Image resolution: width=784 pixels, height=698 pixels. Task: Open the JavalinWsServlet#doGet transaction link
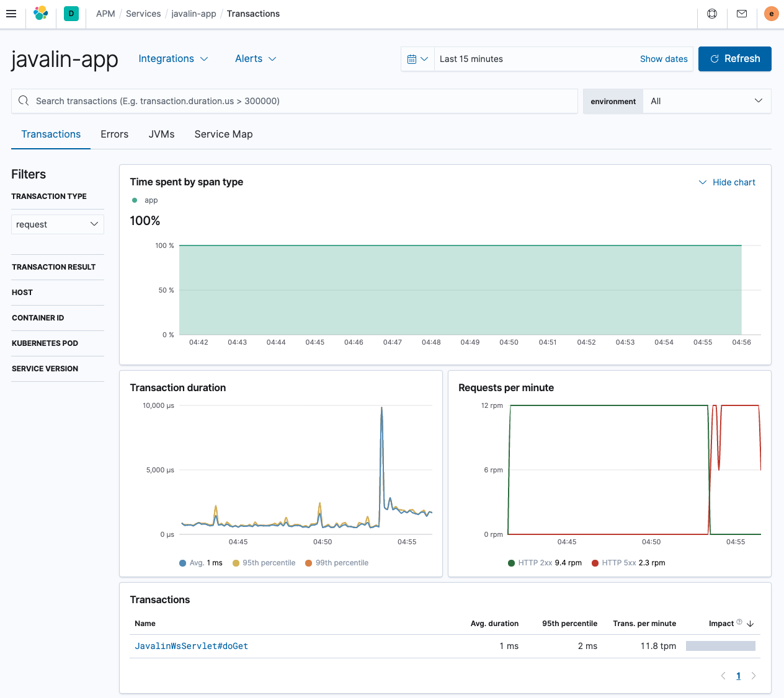click(191, 645)
